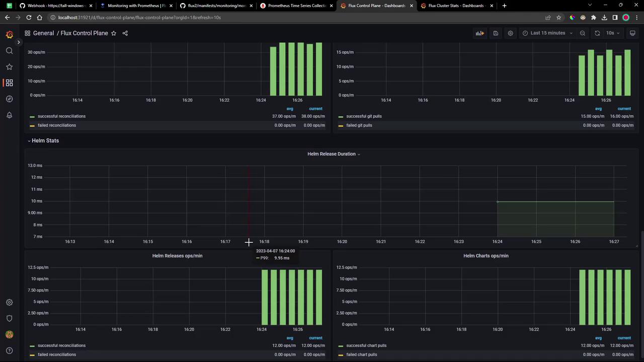Open the Alerting bell icon
Viewport: 644px width, 362px height.
[x=9, y=115]
